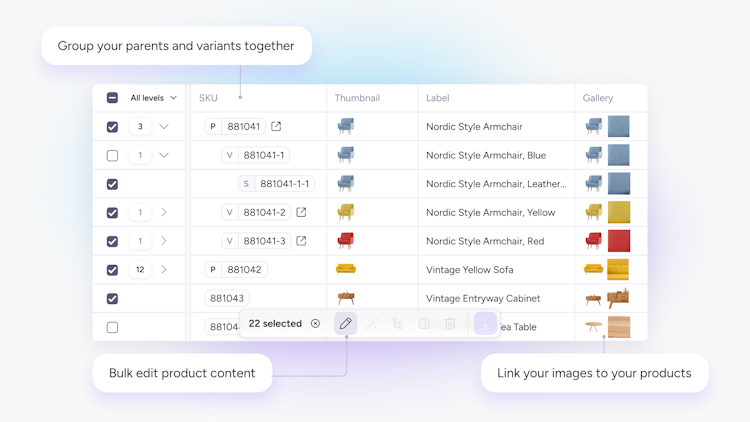Image resolution: width=750 pixels, height=422 pixels.
Task: Click the SKU column header
Action: [208, 98]
